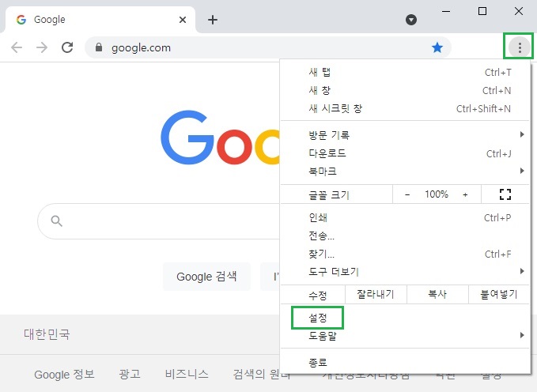Click the forward navigation arrow
Screen dimensions: 537x392
[42, 47]
